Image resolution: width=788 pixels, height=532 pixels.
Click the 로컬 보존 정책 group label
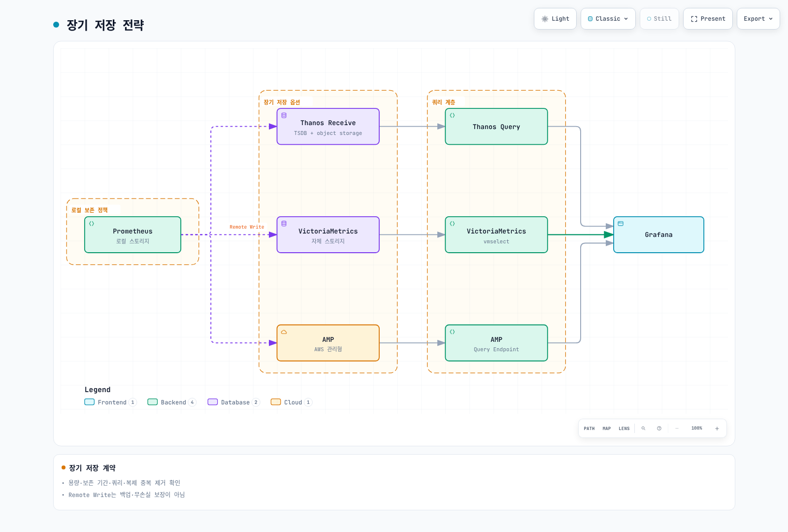(90, 210)
